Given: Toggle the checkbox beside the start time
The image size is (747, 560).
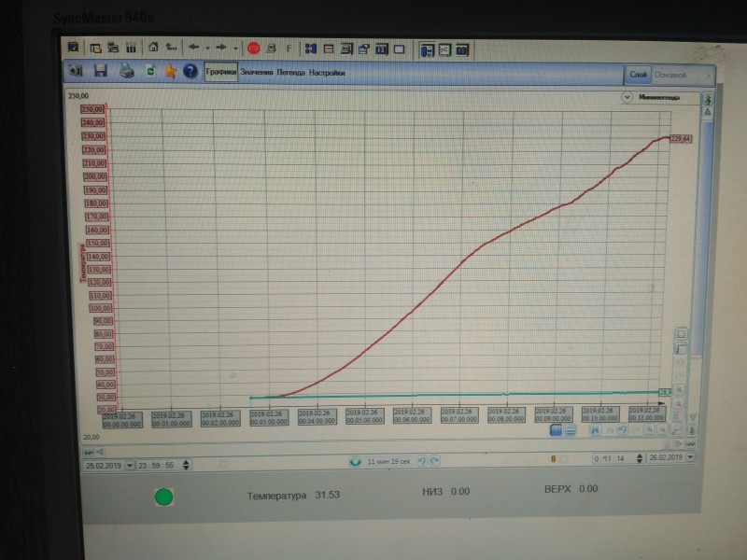Looking at the screenshot, I should (x=223, y=464).
